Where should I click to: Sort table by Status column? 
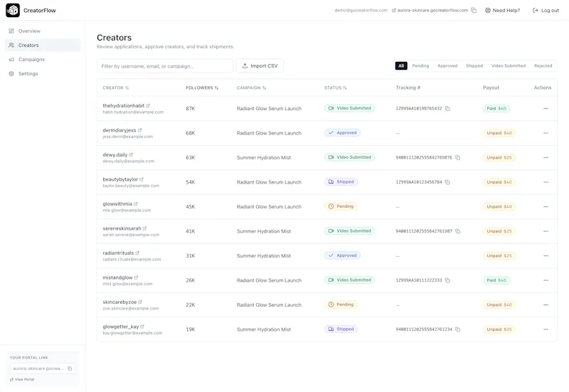[x=336, y=88]
